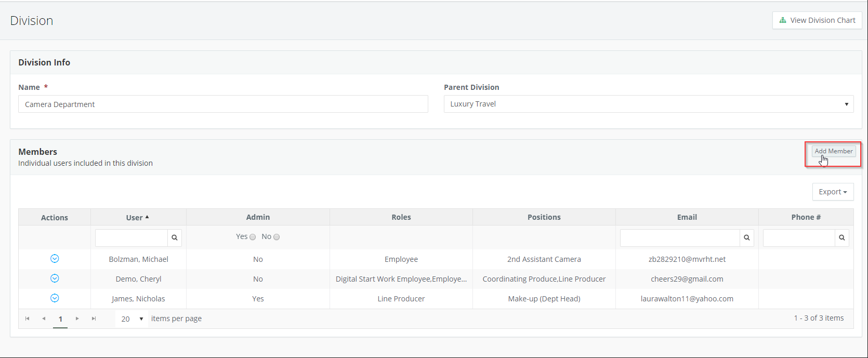Image resolution: width=868 pixels, height=358 pixels.
Task: Go to next page of members
Action: pyautogui.click(x=77, y=319)
